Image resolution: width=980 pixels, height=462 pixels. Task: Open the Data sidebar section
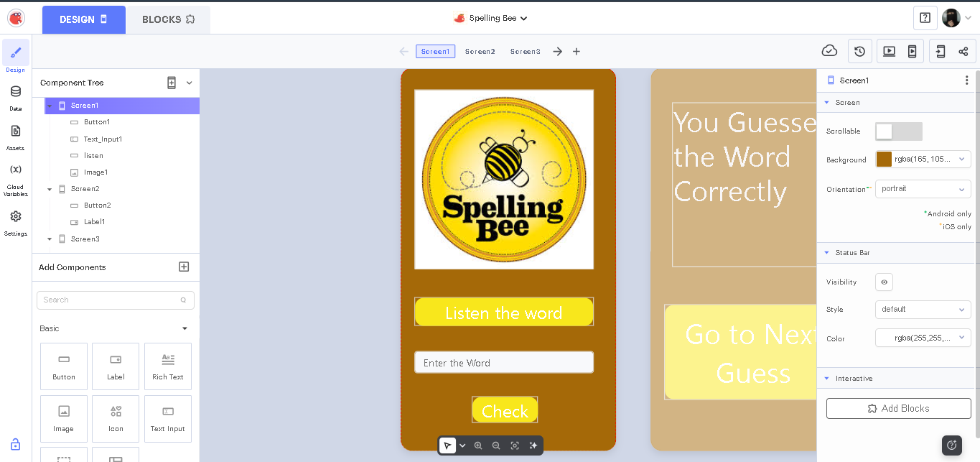(x=16, y=96)
